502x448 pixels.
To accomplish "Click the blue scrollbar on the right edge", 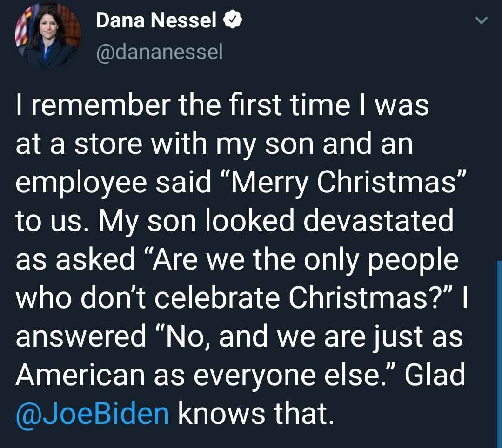I will [x=500, y=353].
